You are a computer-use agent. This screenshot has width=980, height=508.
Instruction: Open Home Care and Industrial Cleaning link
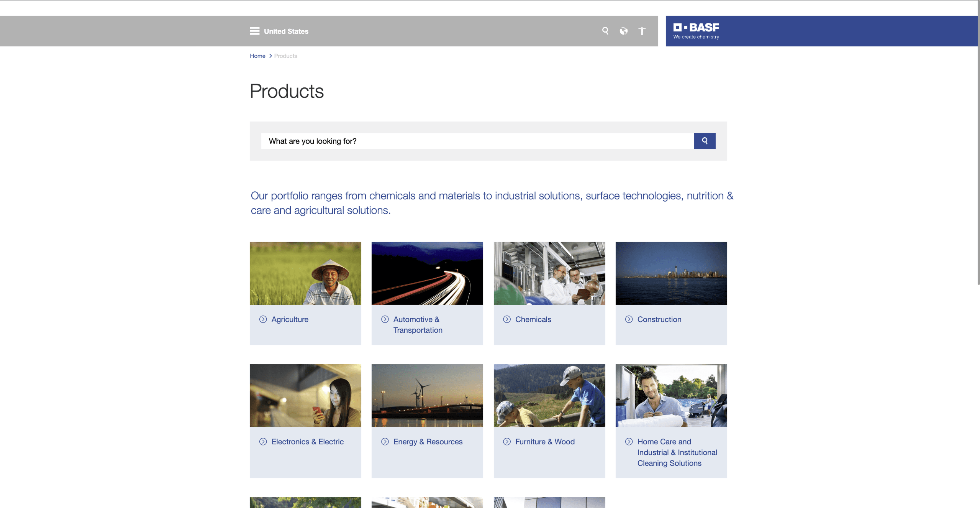point(677,452)
